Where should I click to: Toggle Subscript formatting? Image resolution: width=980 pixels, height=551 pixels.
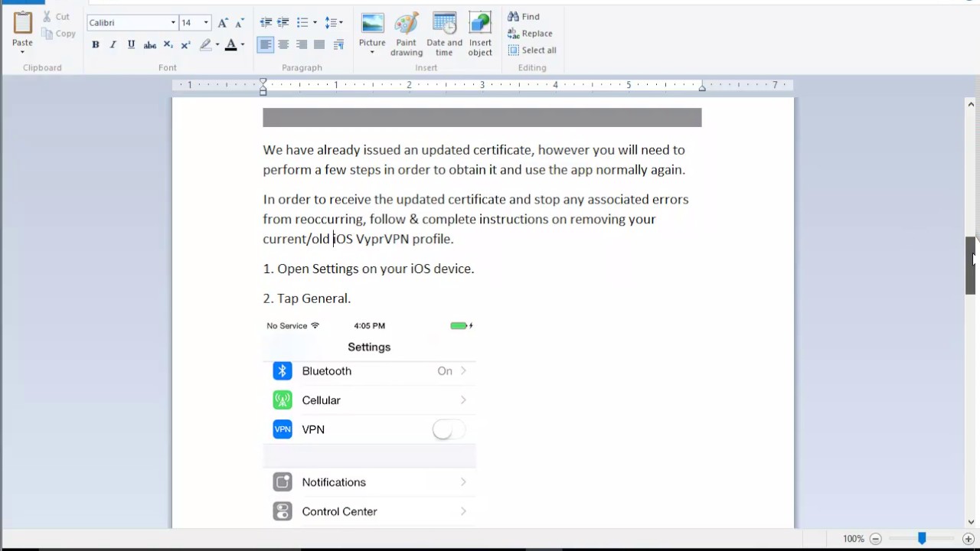tap(168, 45)
